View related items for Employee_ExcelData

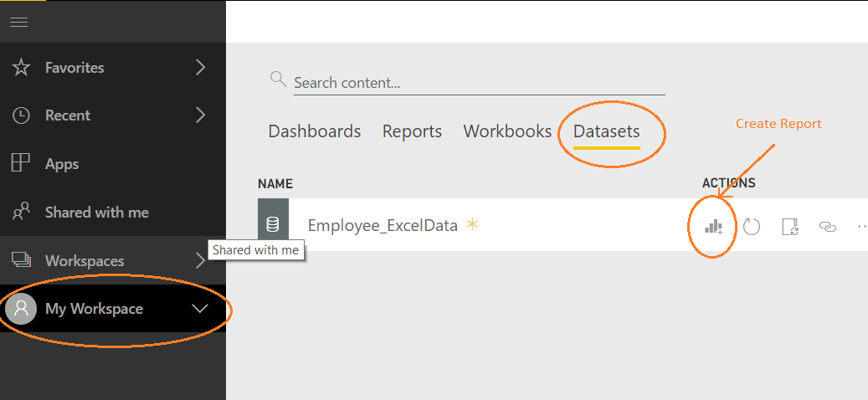point(827,226)
